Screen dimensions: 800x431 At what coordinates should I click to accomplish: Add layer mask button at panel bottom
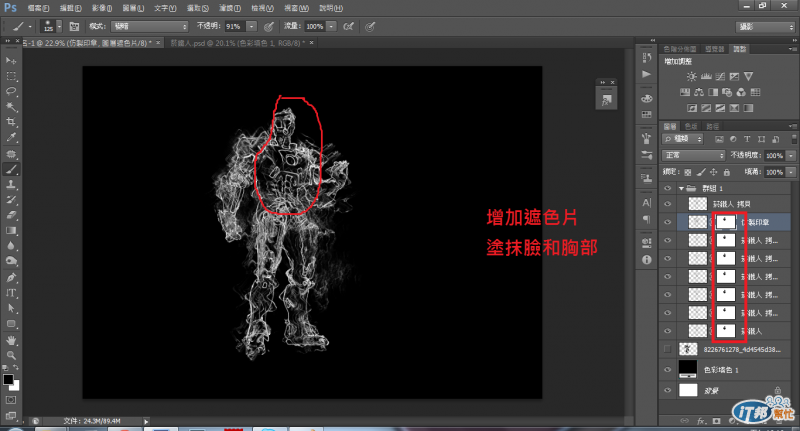coord(716,421)
